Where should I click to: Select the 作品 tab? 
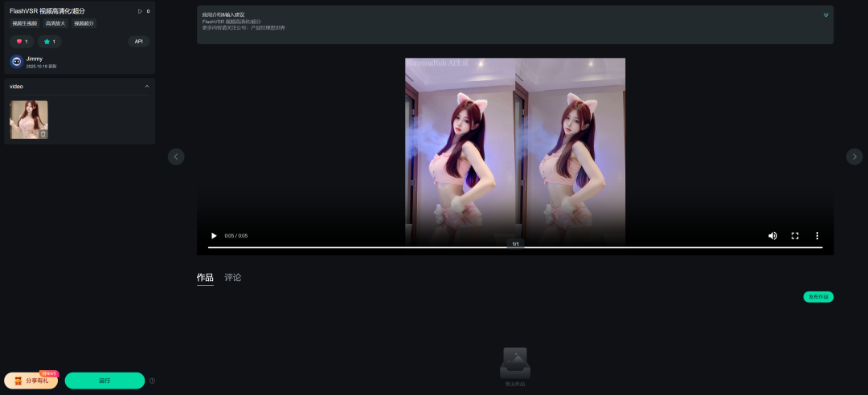pos(205,278)
